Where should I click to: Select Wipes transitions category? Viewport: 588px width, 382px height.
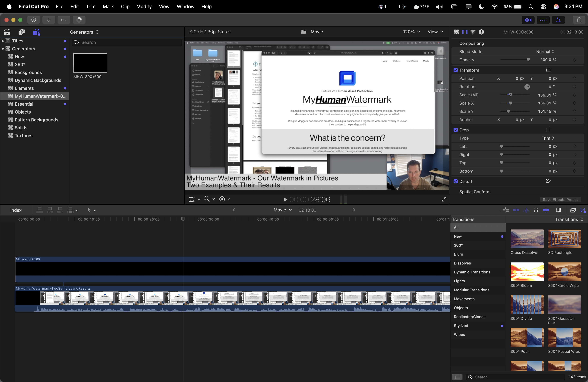pyautogui.click(x=459, y=334)
